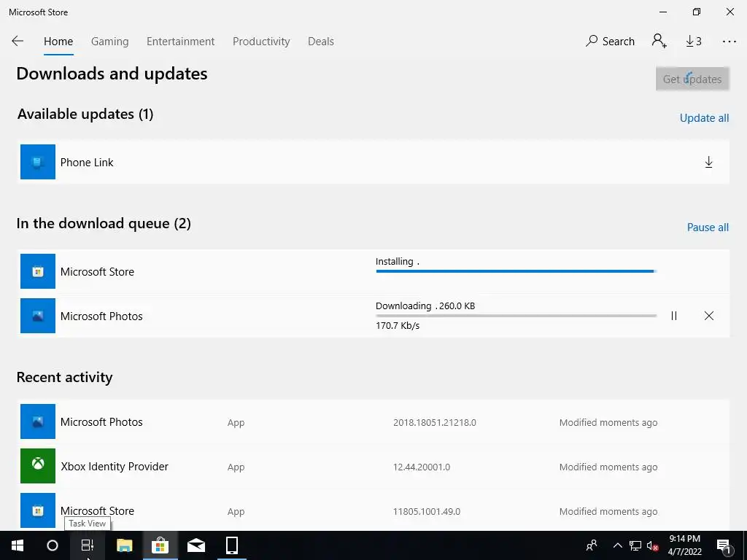Open the Phone app taskbar icon
Image resolution: width=747 pixels, height=560 pixels.
231,545
